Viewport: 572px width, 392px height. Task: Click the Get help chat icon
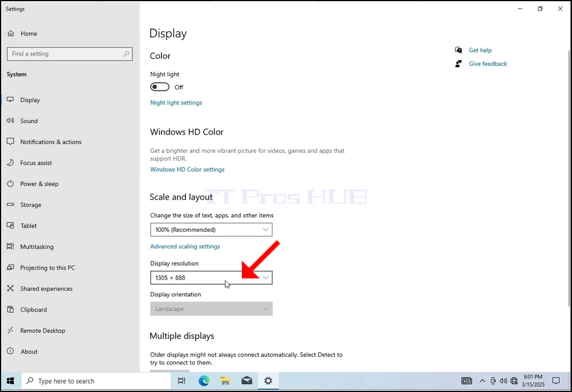[458, 50]
